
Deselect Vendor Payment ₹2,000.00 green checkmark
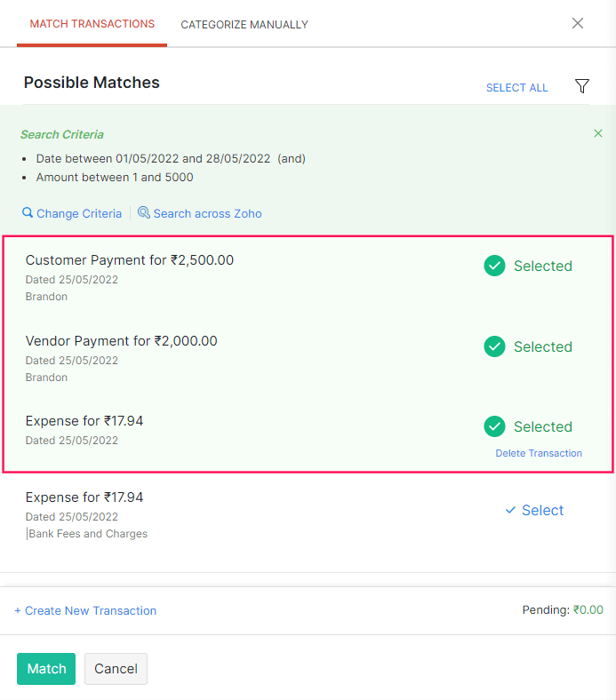(x=494, y=346)
